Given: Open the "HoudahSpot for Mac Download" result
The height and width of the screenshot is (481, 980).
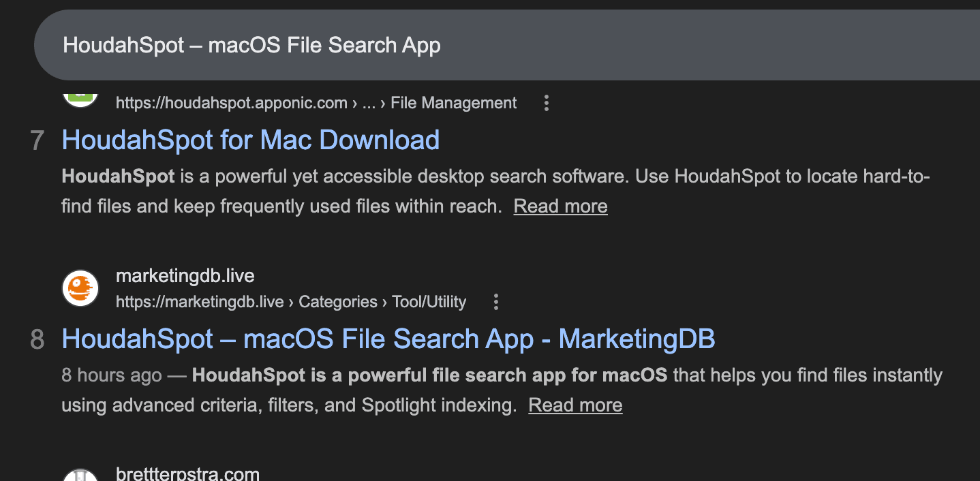Looking at the screenshot, I should [x=250, y=140].
